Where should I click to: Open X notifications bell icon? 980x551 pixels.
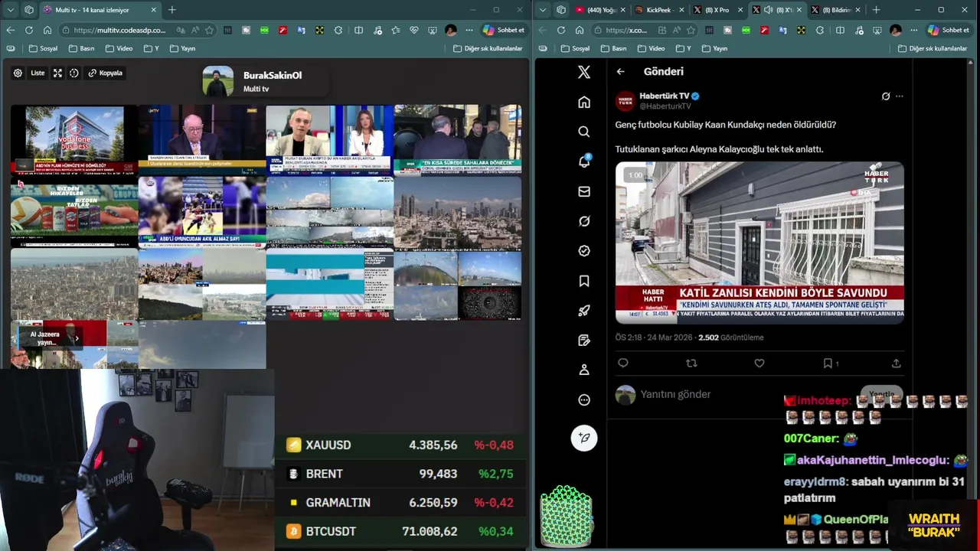584,161
